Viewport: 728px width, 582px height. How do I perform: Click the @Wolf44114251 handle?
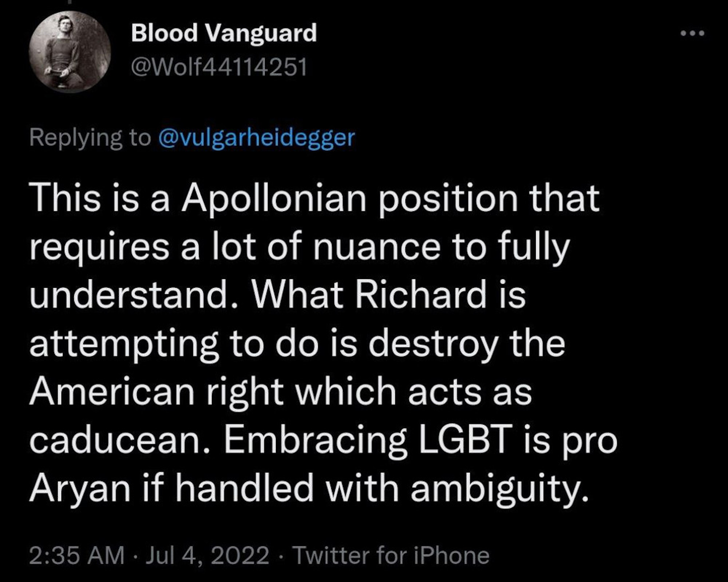click(x=219, y=67)
